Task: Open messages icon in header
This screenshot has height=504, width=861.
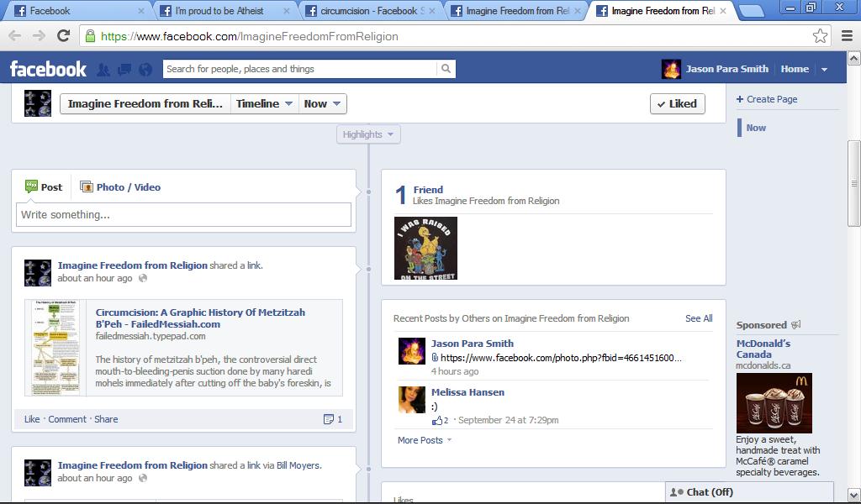Action: click(124, 69)
